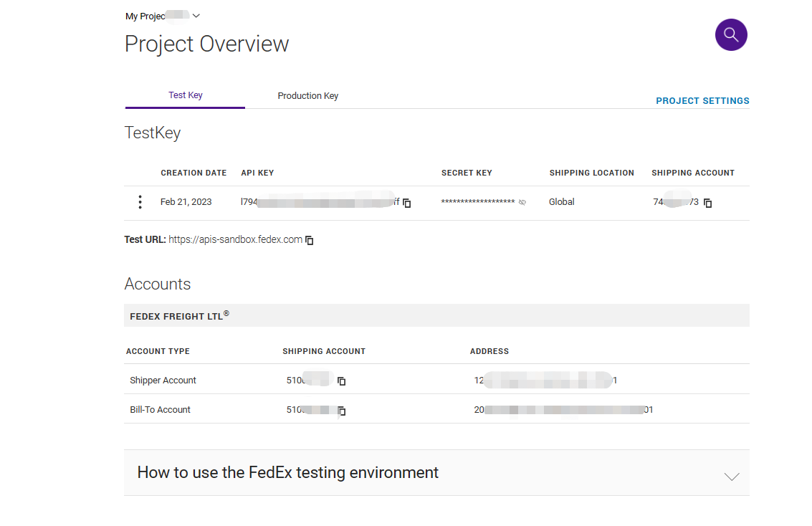Click the API KEY column header
Image resolution: width=812 pixels, height=526 pixels.
click(257, 173)
